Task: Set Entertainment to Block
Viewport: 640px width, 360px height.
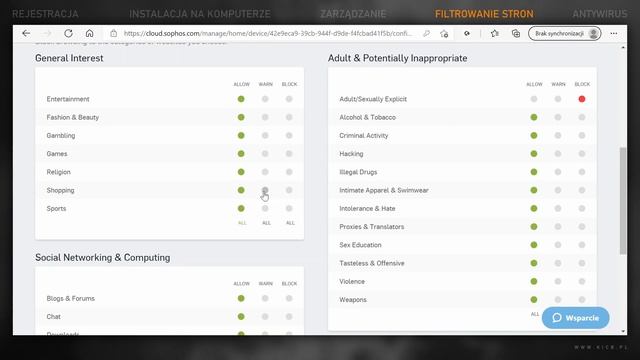Action: (289, 99)
